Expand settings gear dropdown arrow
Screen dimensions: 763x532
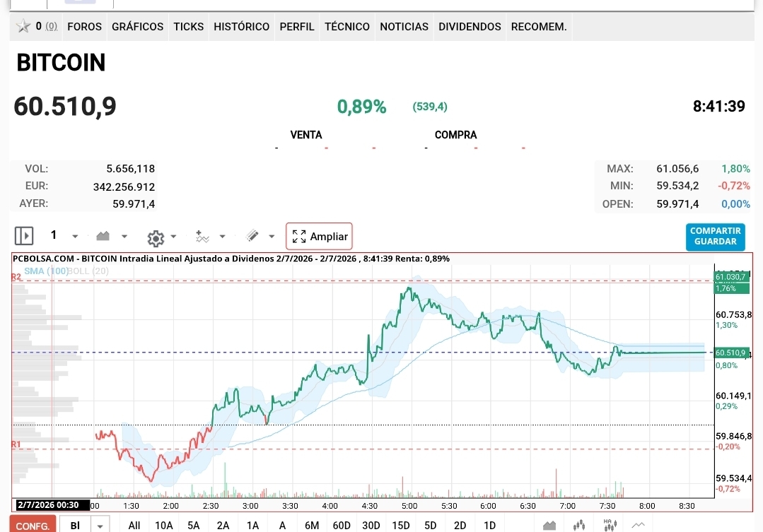173,237
